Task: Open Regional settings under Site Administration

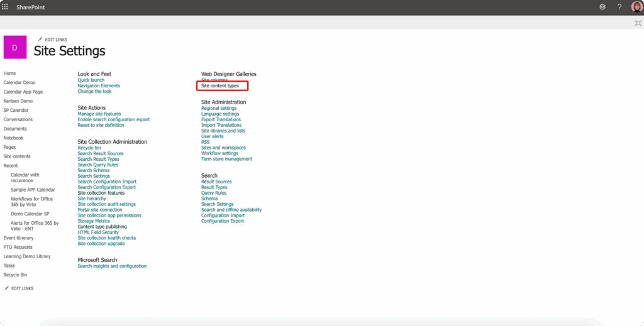Action: click(x=219, y=108)
